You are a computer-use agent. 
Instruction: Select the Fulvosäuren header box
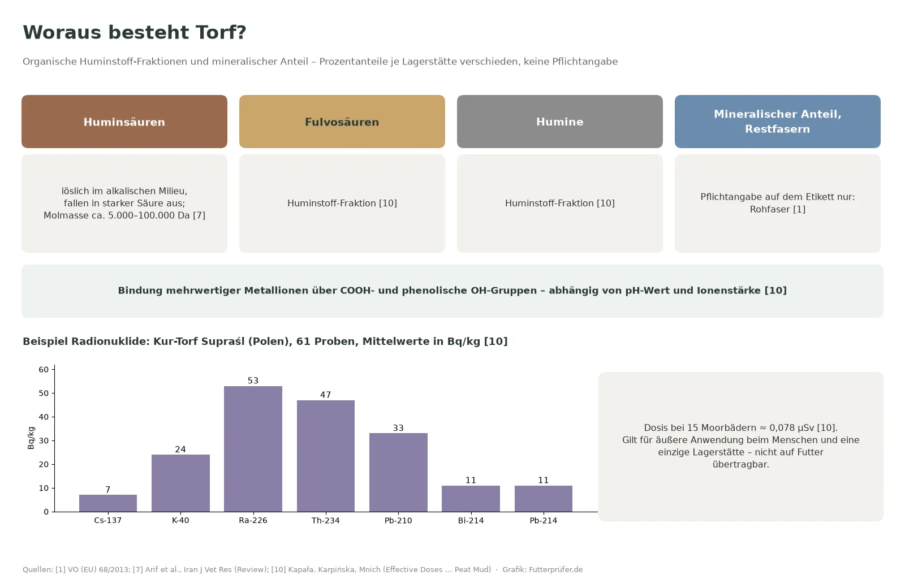tap(342, 122)
